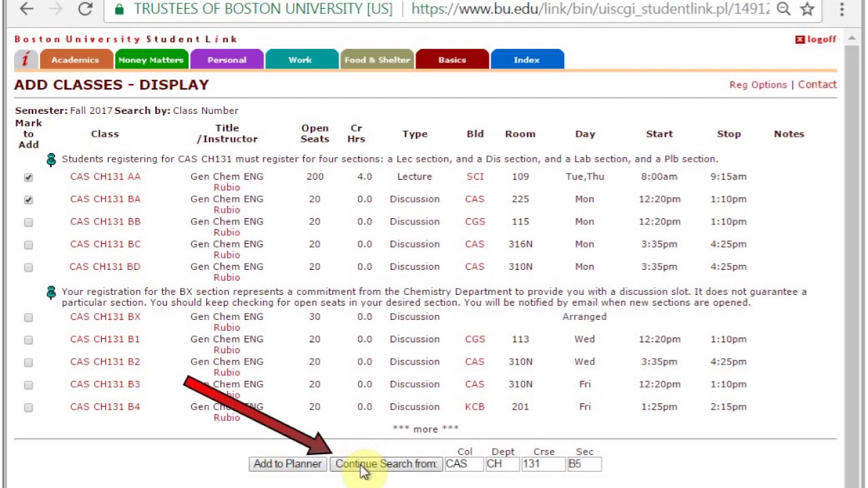This screenshot has width=868, height=488.
Task: Open the Reg Options link
Action: (x=758, y=85)
